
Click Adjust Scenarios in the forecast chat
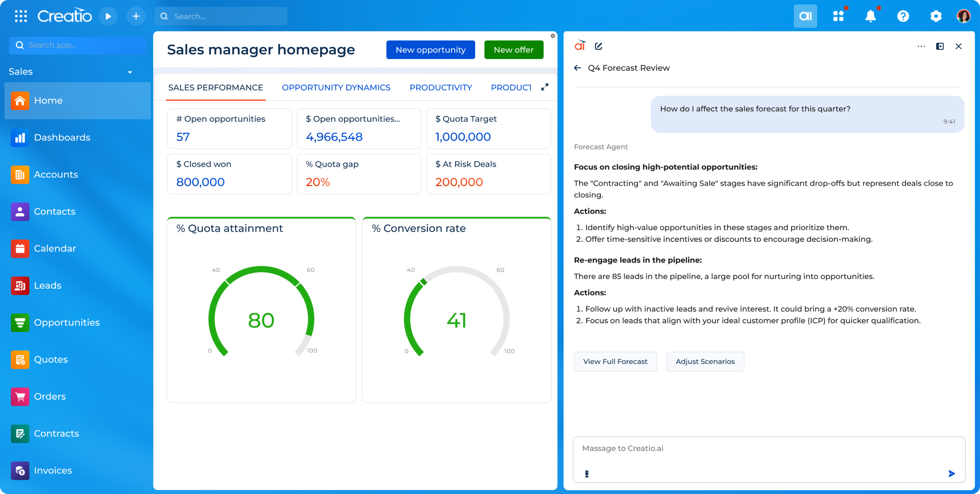pos(705,361)
